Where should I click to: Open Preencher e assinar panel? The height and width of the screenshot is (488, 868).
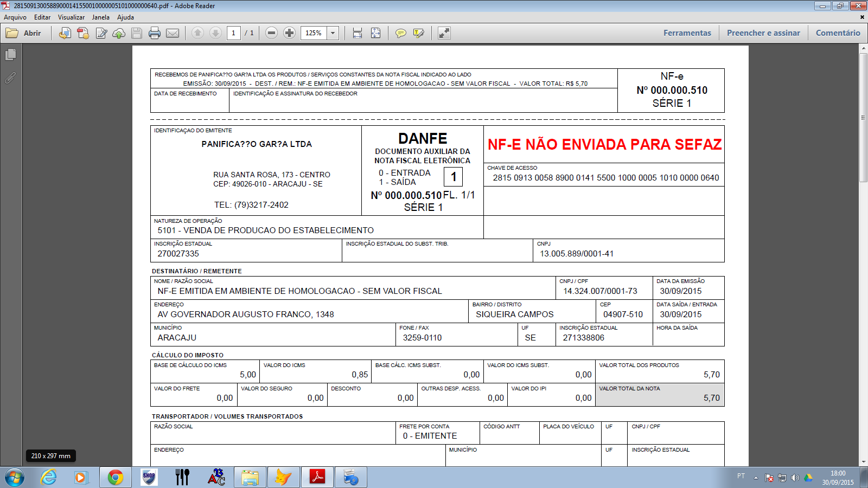[x=763, y=33]
